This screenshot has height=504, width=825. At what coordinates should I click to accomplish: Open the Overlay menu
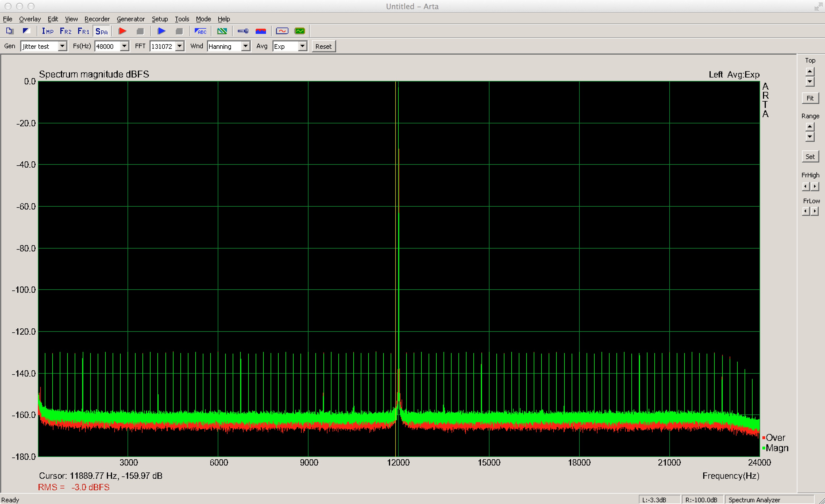pyautogui.click(x=30, y=19)
